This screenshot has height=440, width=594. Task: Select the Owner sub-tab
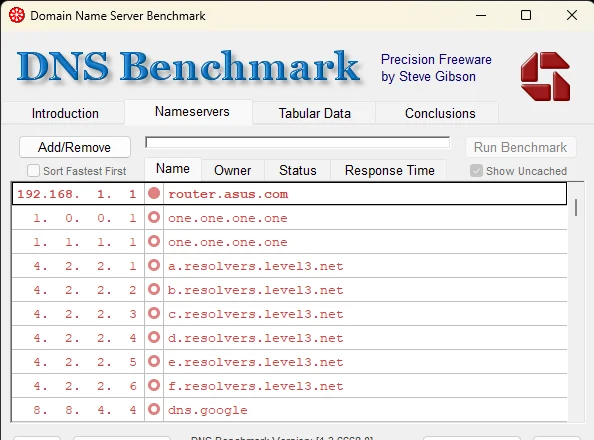[x=233, y=170]
